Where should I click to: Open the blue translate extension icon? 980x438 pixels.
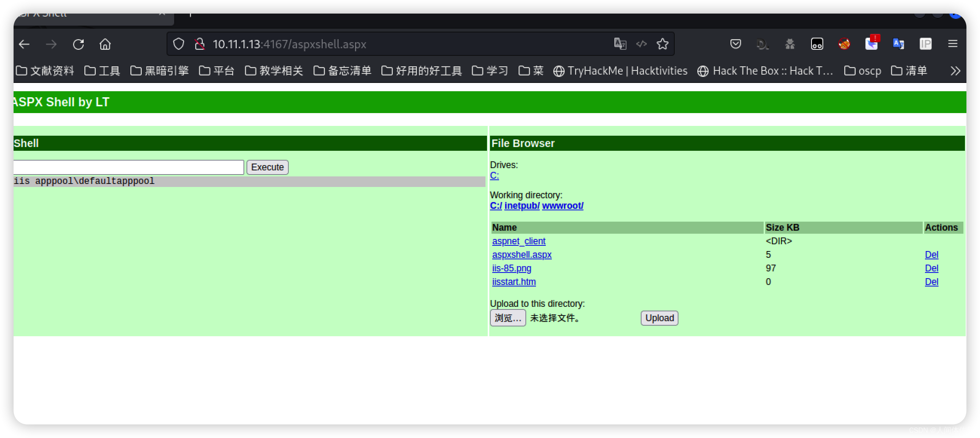click(898, 44)
